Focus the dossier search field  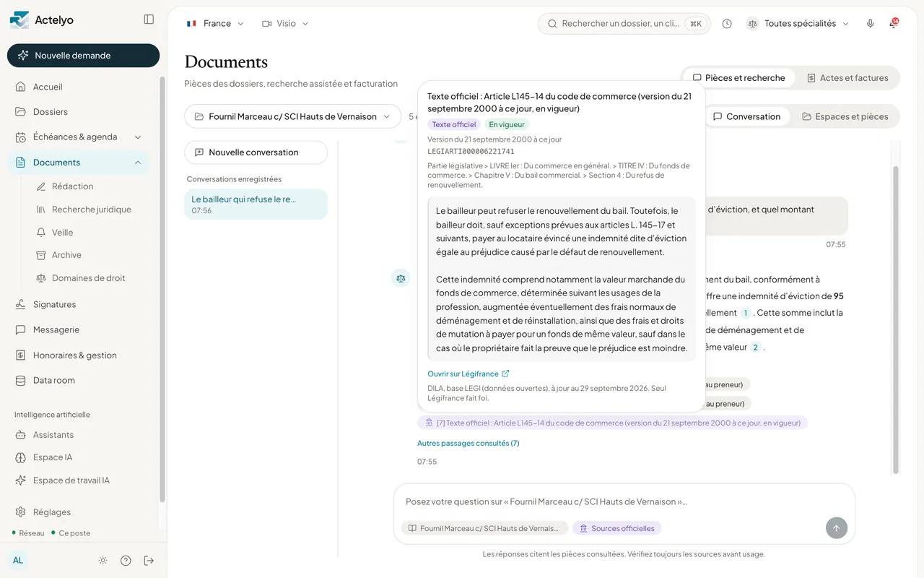624,24
